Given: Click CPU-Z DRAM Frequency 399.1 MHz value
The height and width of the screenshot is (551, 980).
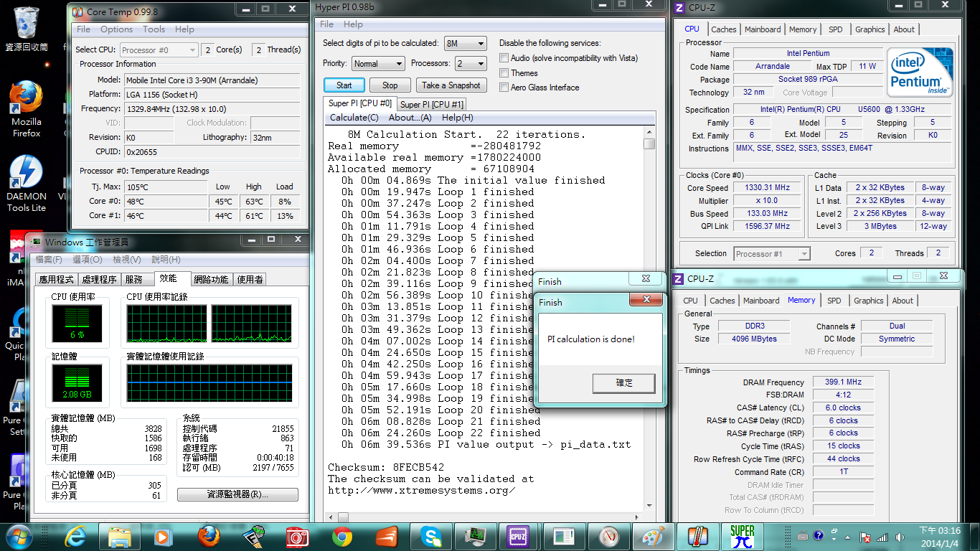Looking at the screenshot, I should tap(843, 382).
